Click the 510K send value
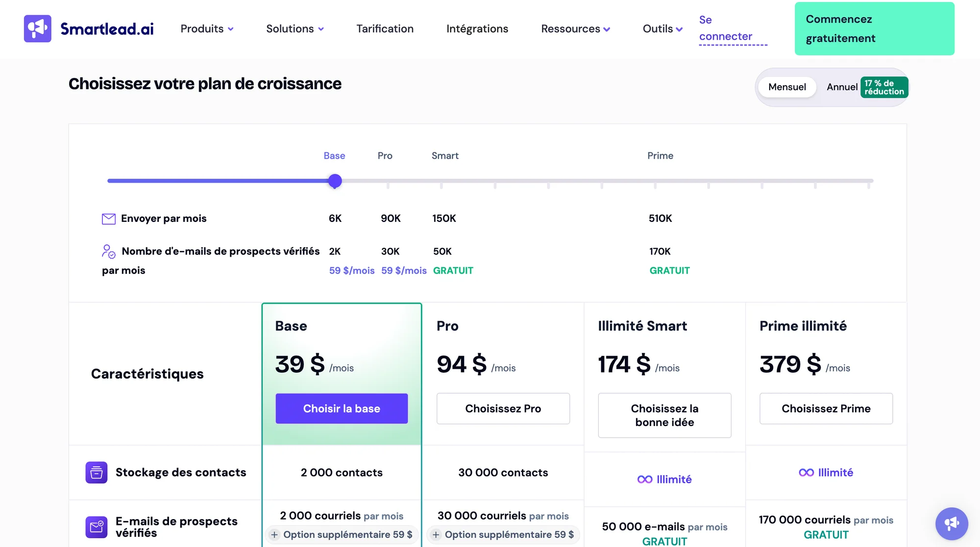The width and height of the screenshot is (980, 547). click(660, 218)
